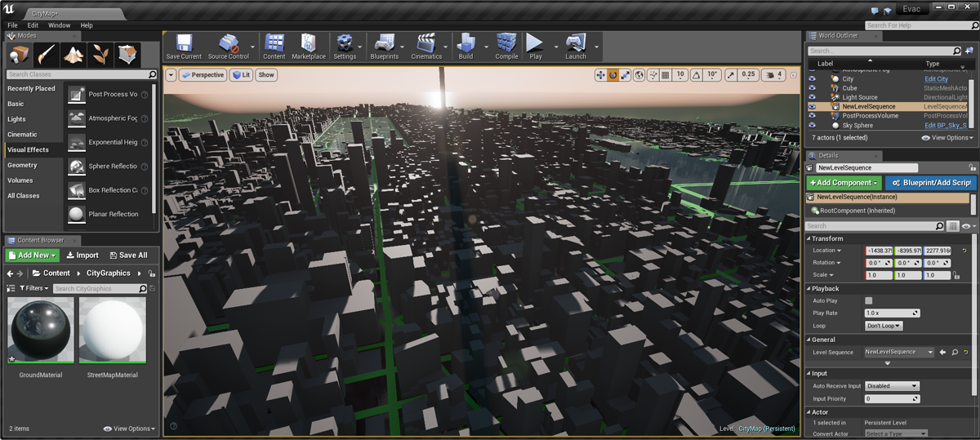Screen dimensions: 980x440
Task: Select the GroundMaterial thumbnail
Action: click(x=41, y=330)
